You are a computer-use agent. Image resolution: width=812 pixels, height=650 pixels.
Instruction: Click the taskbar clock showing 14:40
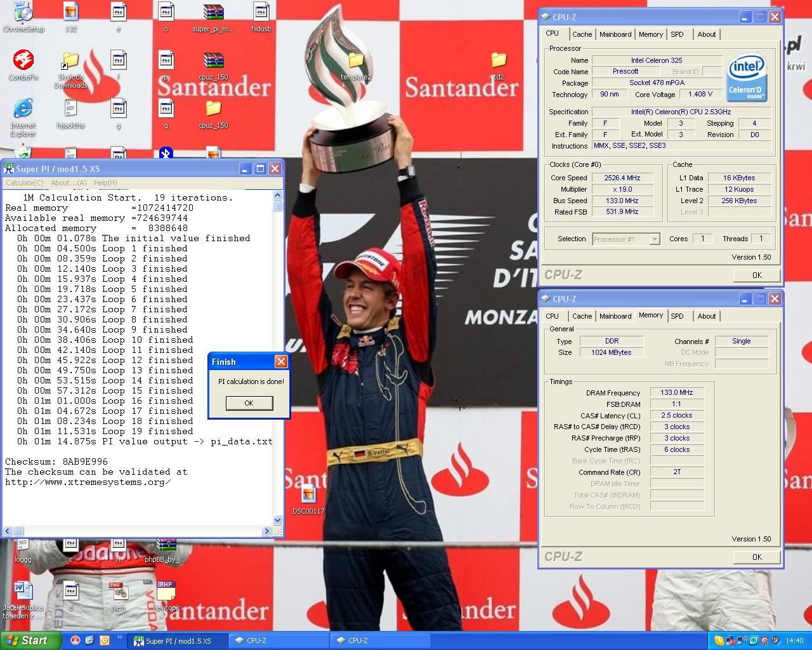coord(794,640)
